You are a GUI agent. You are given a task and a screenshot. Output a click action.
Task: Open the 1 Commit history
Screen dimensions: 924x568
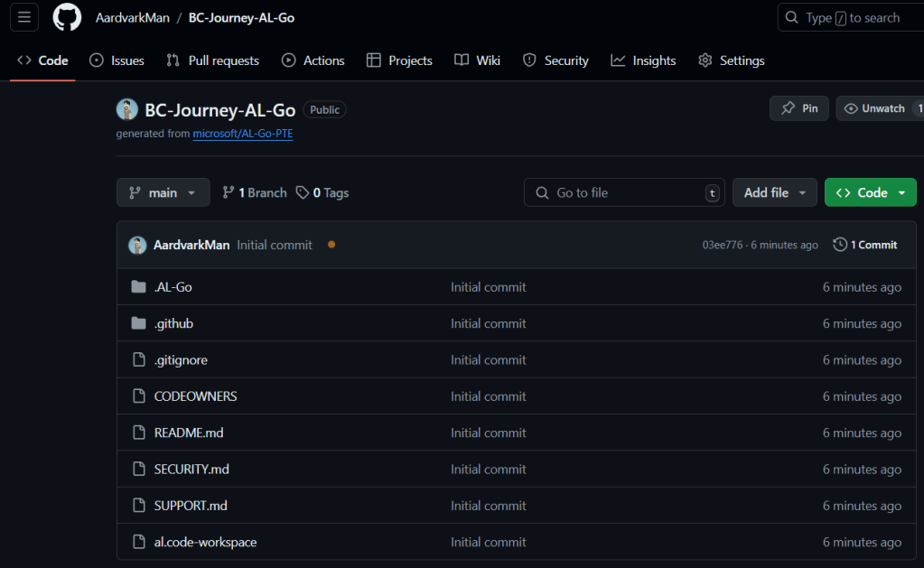click(x=865, y=245)
